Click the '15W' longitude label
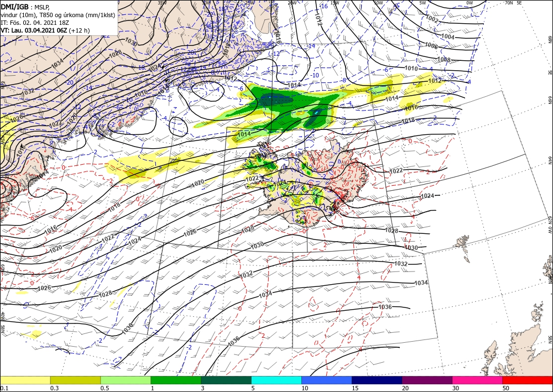The image size is (553, 392). pyautogui.click(x=335, y=3)
